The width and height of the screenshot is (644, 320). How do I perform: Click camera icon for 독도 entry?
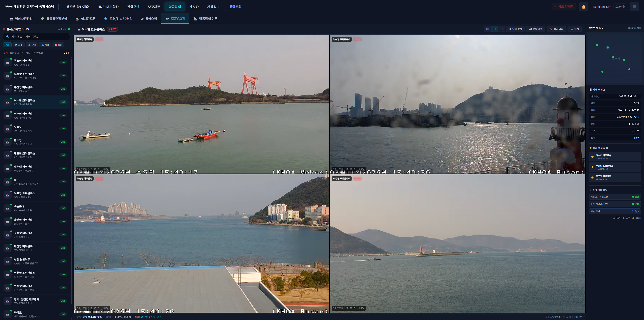(8, 182)
